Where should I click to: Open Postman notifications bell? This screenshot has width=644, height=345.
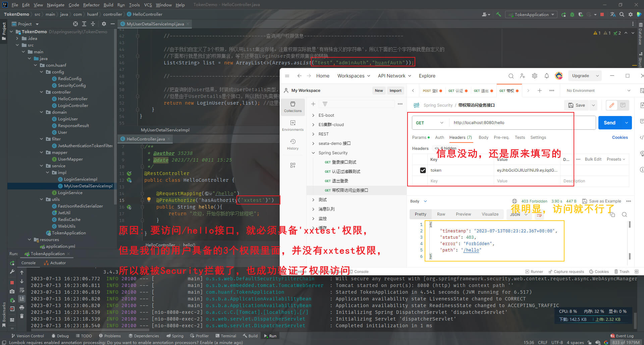(x=547, y=76)
